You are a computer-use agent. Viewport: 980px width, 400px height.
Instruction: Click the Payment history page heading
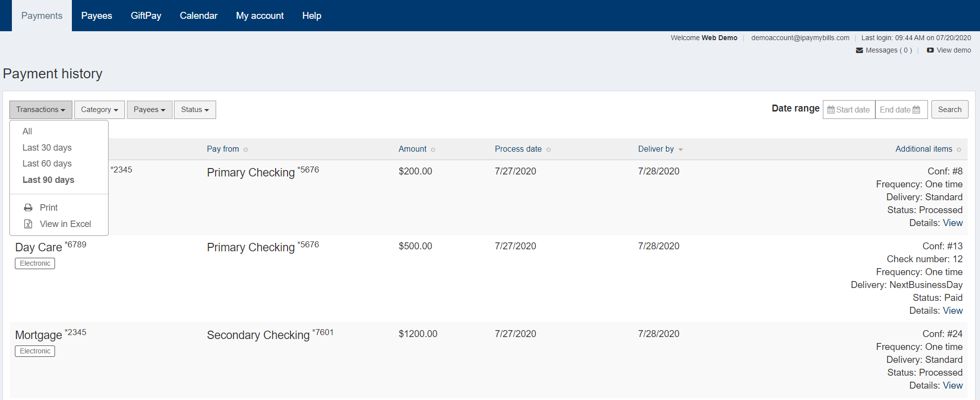click(x=53, y=74)
